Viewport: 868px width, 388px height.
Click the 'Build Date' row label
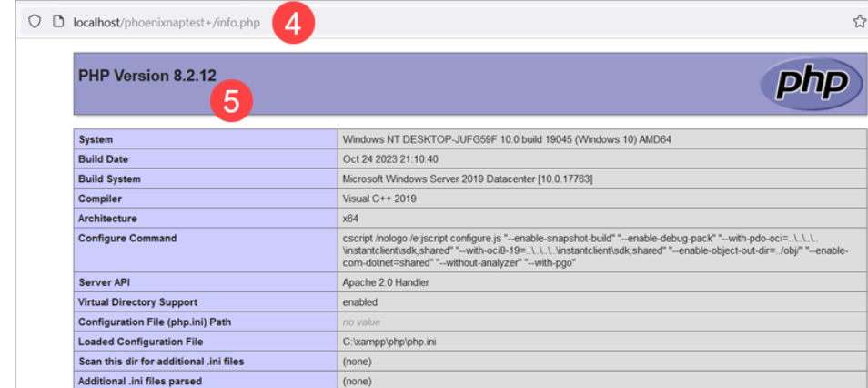(103, 159)
